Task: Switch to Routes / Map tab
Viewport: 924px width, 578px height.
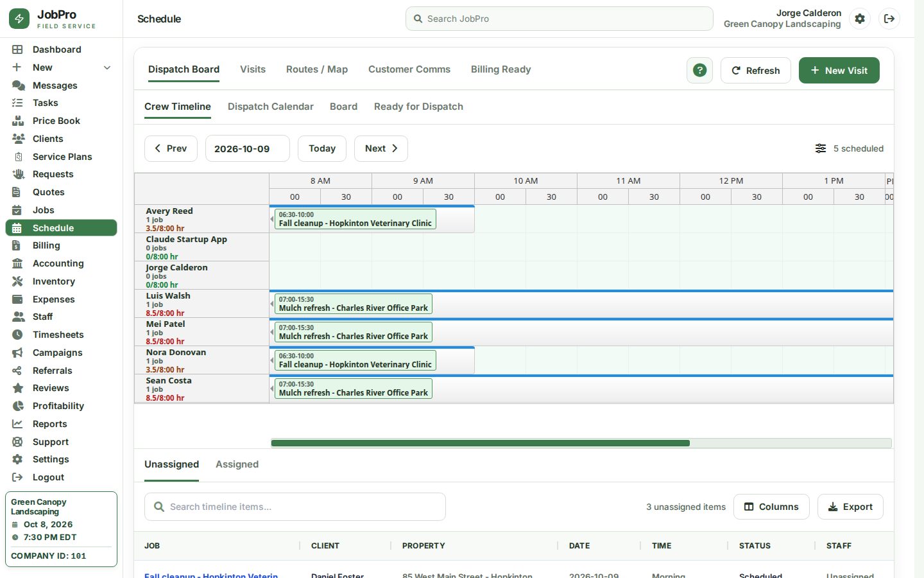Action: [x=317, y=69]
